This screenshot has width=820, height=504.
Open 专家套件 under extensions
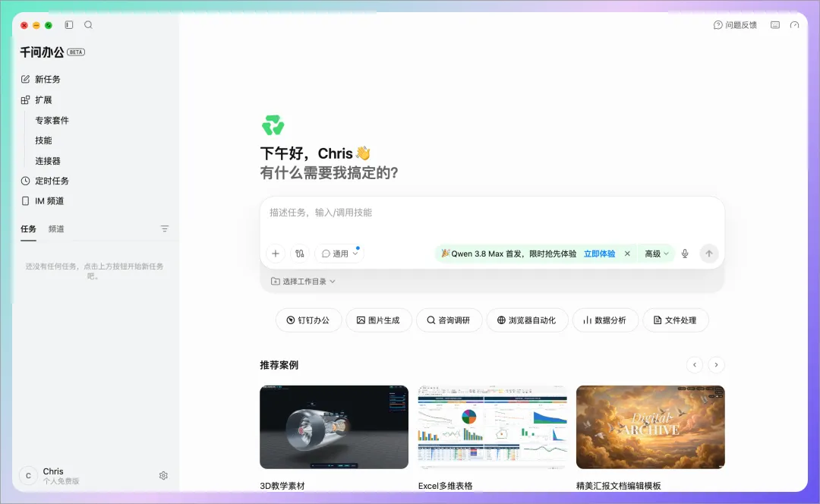[52, 120]
